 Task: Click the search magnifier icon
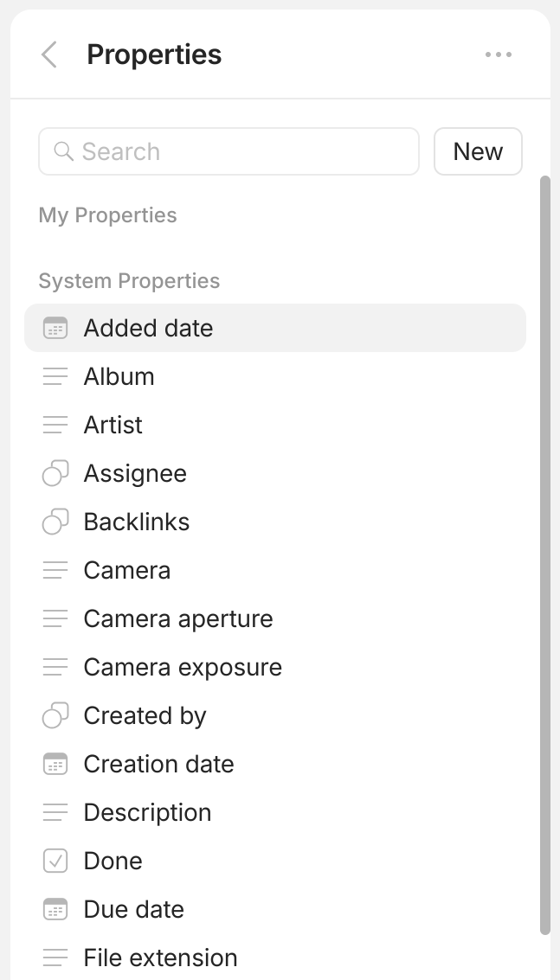coord(63,151)
